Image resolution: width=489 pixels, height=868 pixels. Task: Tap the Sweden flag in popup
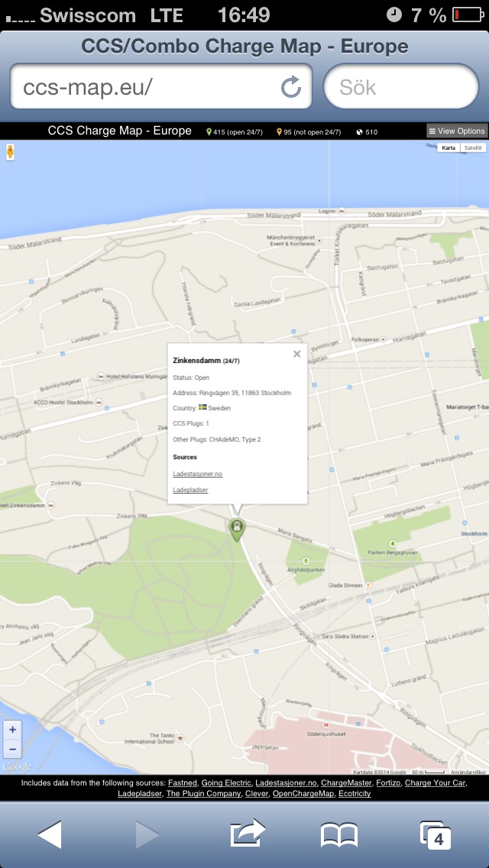(202, 406)
